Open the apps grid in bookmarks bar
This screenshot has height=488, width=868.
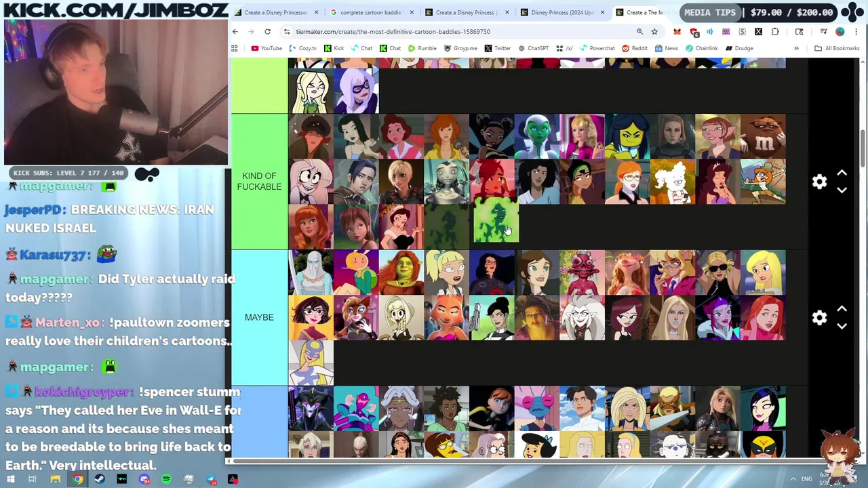pyautogui.click(x=235, y=48)
